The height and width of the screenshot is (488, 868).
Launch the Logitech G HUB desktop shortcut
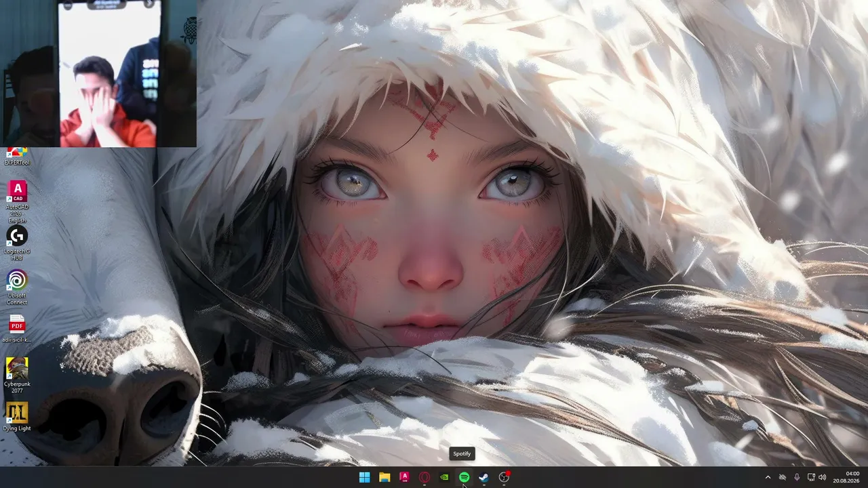click(x=17, y=244)
